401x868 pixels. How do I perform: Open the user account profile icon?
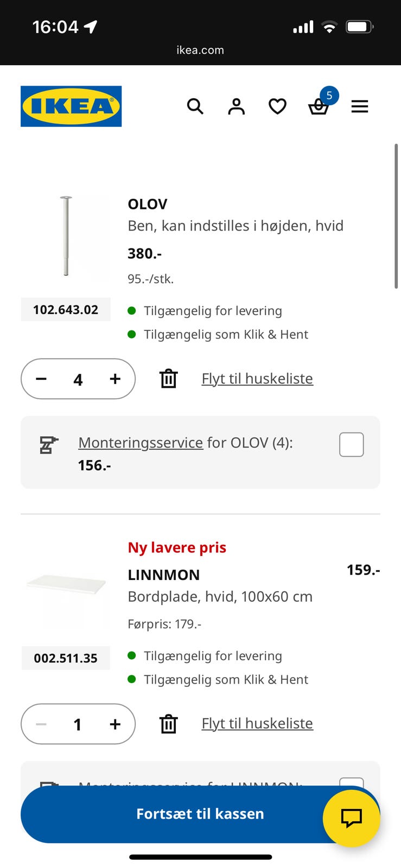tap(236, 106)
